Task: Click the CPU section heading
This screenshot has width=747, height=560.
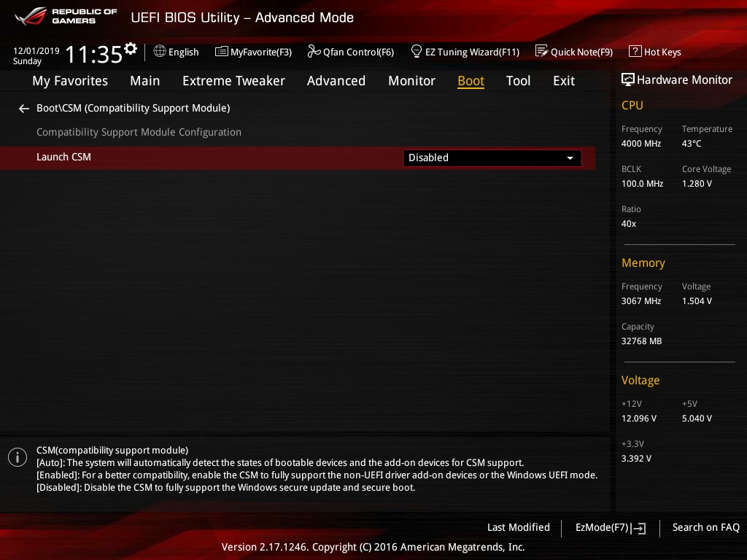Action: 632,105
